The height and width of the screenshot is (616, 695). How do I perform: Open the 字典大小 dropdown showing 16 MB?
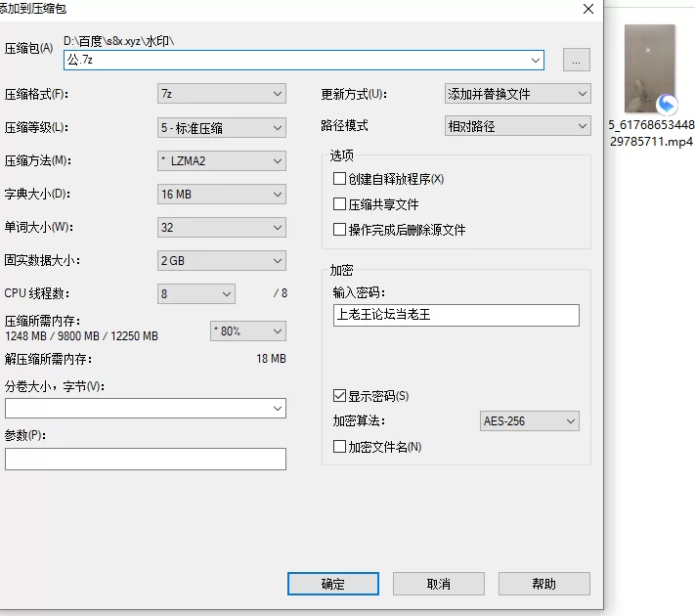pos(222,195)
